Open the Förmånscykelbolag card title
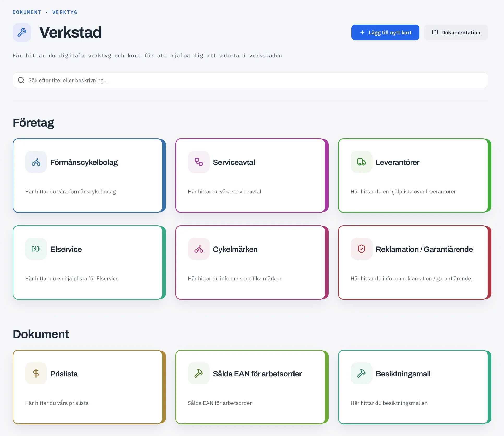Image resolution: width=504 pixels, height=436 pixels. [x=84, y=162]
